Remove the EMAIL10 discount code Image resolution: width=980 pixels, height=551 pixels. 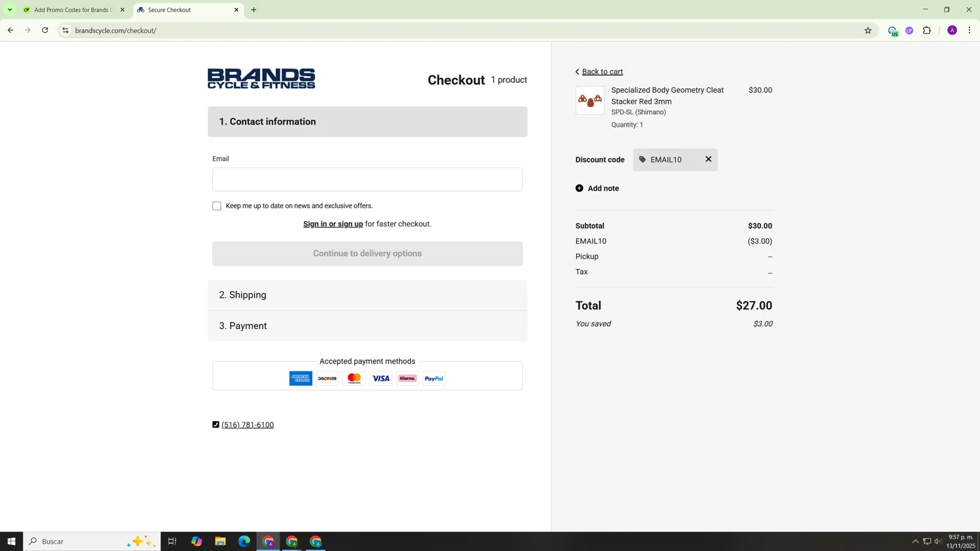click(708, 159)
